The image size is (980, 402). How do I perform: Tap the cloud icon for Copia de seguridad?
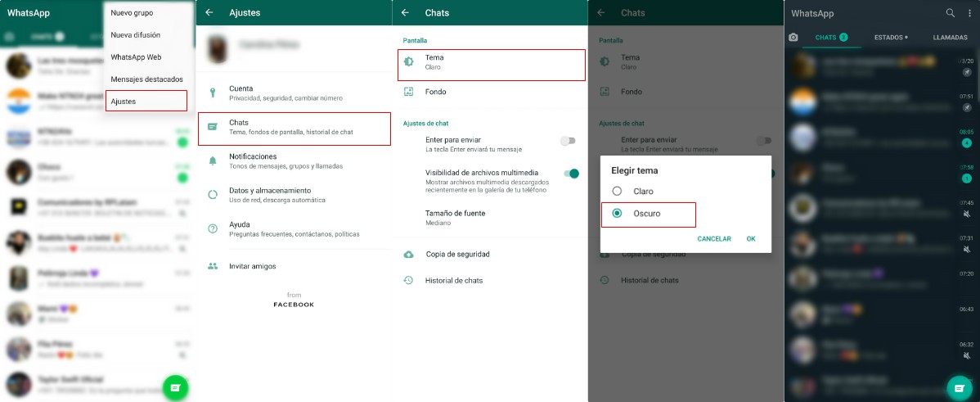pyautogui.click(x=409, y=255)
